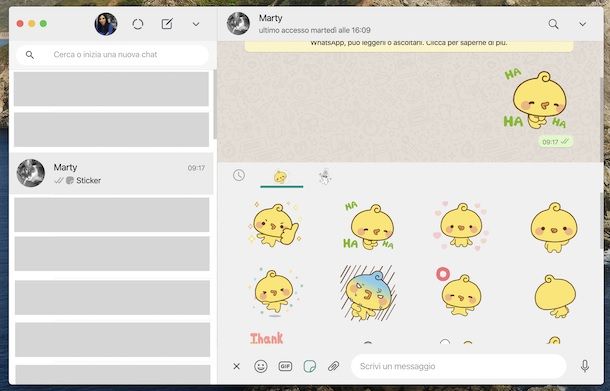Send the thumbs-up chick sticker
610x391 pixels.
274,226
